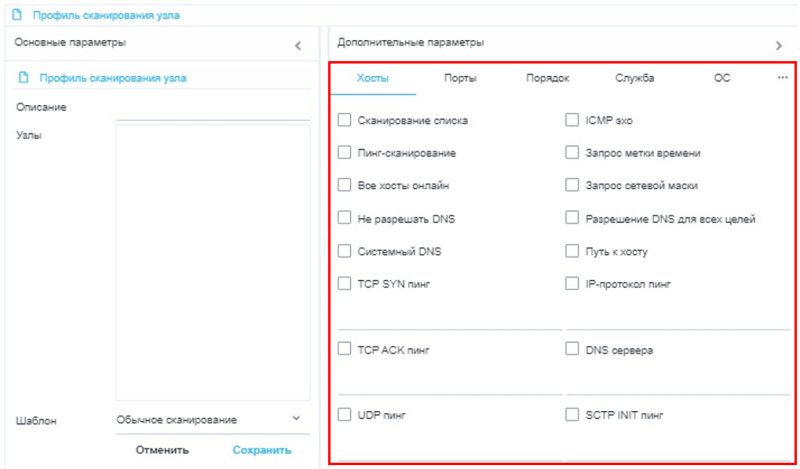Click the Отменить button

coord(163,450)
